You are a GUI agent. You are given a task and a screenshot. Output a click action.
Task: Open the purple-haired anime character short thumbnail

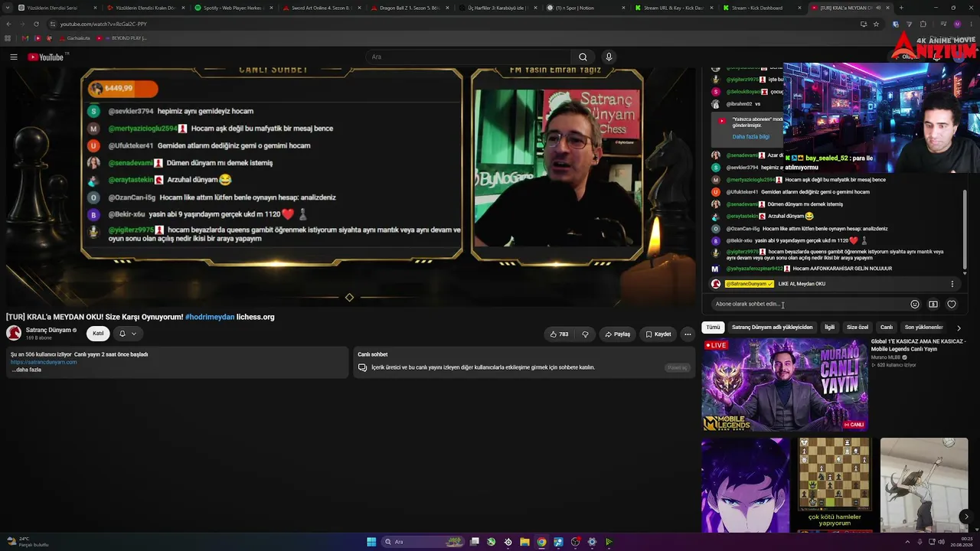(745, 485)
